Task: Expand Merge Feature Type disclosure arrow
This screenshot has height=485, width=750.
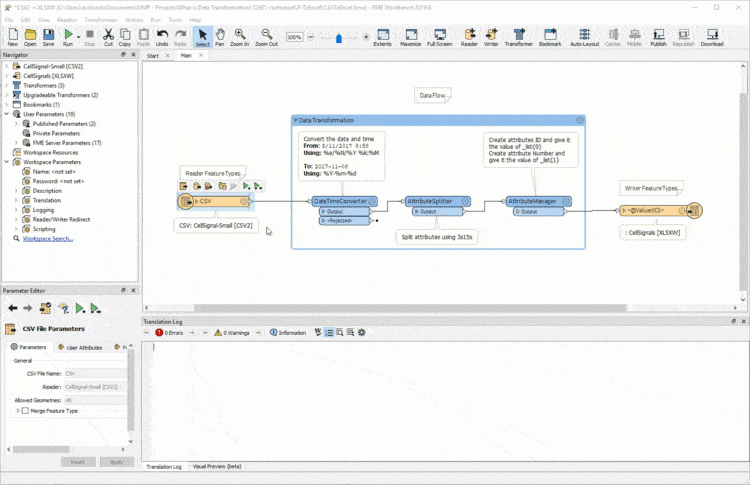Action: 18,411
